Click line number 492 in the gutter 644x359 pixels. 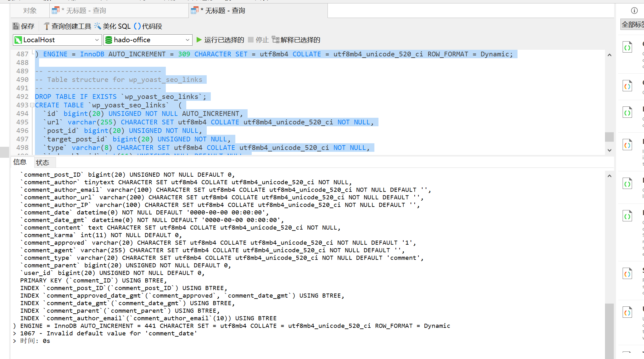(22, 96)
